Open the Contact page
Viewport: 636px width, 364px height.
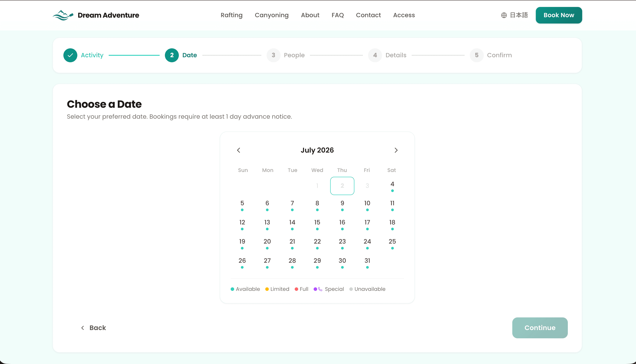click(x=368, y=15)
